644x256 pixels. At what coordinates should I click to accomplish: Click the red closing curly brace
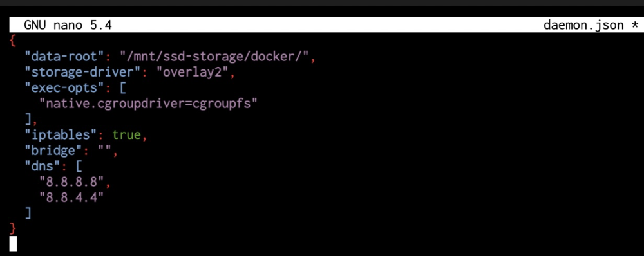(x=13, y=228)
